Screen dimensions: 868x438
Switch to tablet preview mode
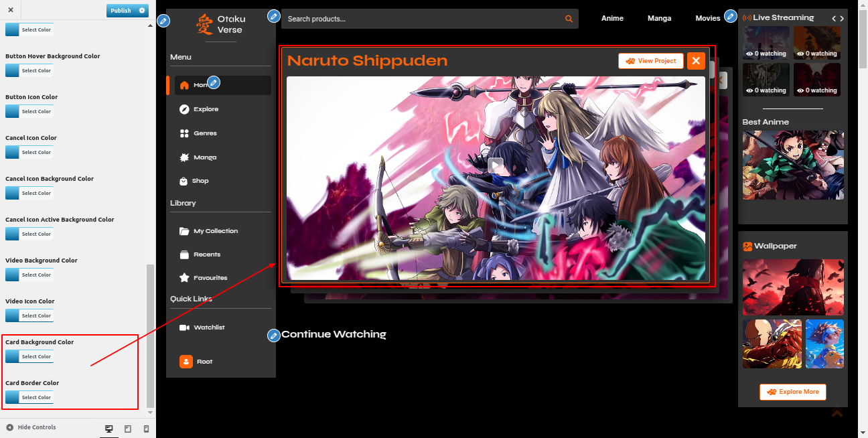[128, 429]
